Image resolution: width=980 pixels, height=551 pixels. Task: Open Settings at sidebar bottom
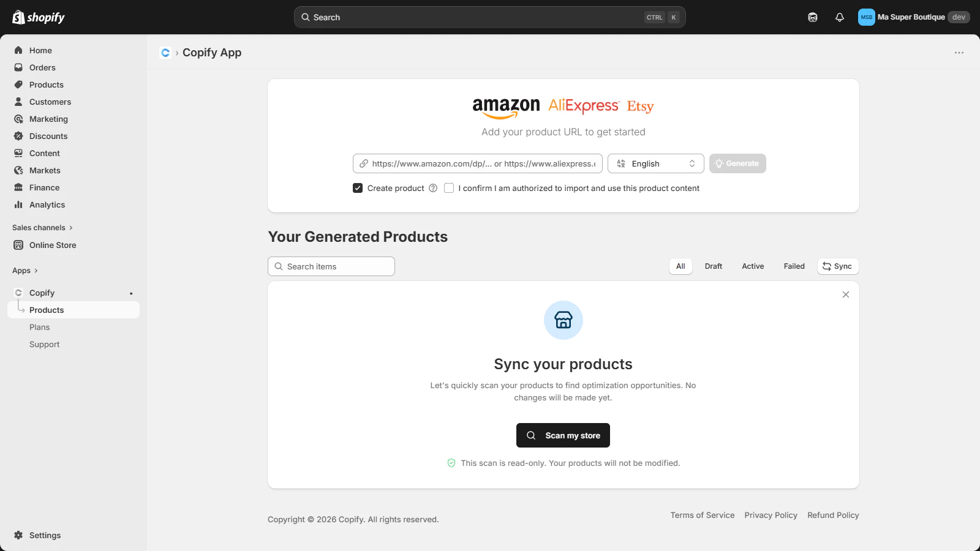pyautogui.click(x=73, y=535)
